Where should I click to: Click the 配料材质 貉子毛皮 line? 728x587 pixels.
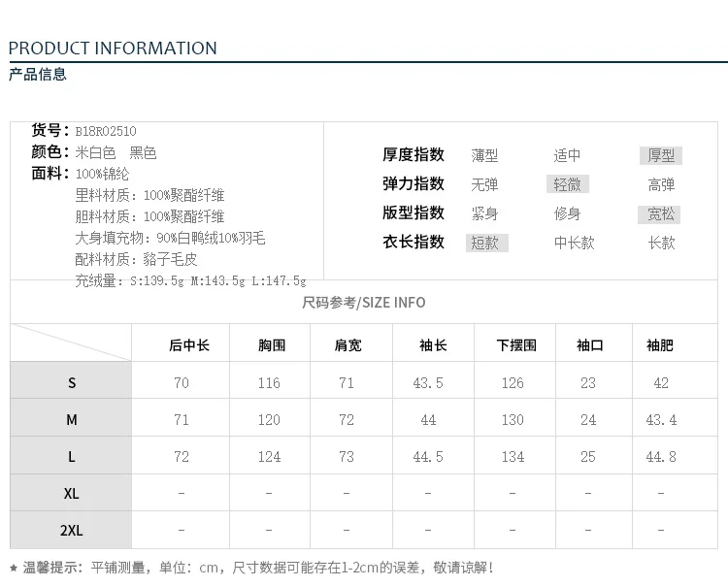[136, 259]
